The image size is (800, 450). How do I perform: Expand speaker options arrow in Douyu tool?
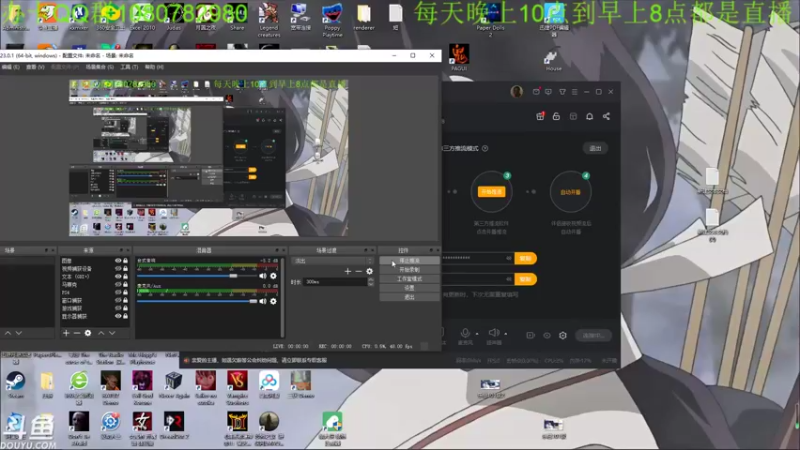506,334
